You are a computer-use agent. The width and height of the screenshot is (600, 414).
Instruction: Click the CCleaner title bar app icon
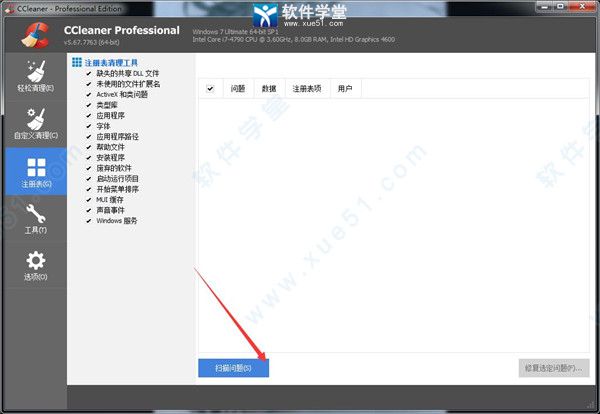tap(9, 8)
